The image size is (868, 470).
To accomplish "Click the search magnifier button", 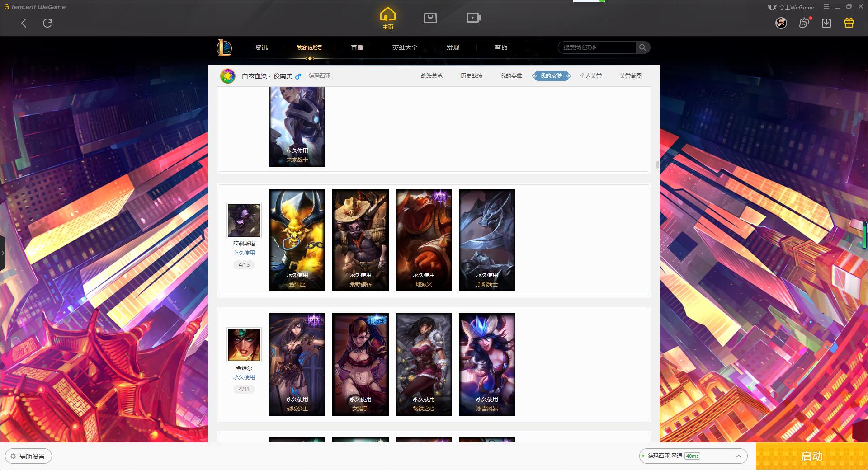I will [x=642, y=47].
